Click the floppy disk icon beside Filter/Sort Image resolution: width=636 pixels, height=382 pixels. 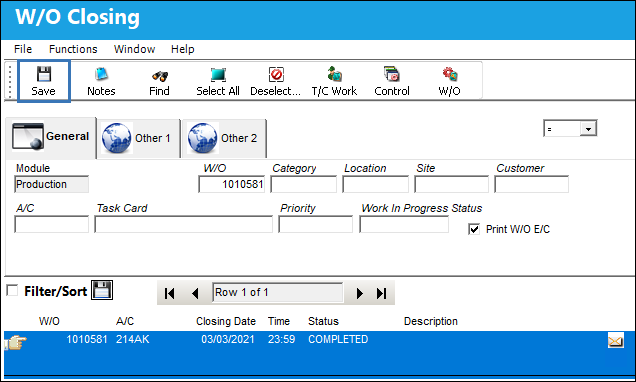click(102, 290)
